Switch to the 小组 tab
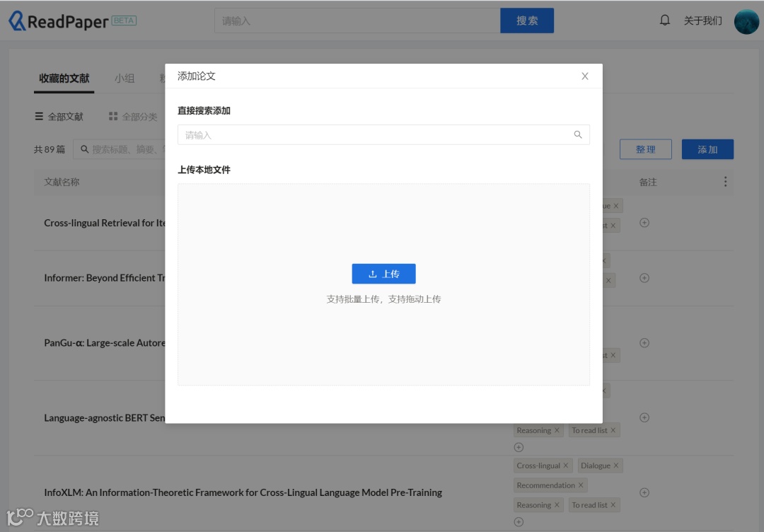This screenshot has width=764, height=532. pyautogui.click(x=125, y=79)
